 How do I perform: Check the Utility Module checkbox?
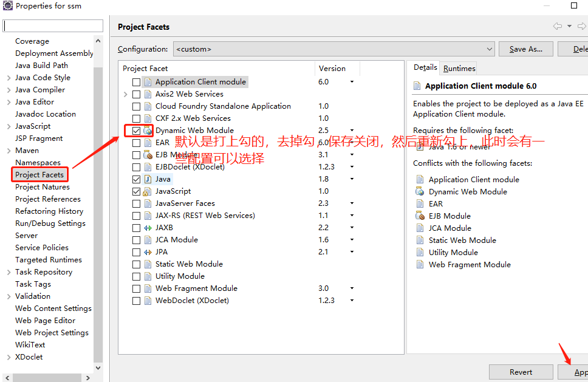(x=137, y=277)
